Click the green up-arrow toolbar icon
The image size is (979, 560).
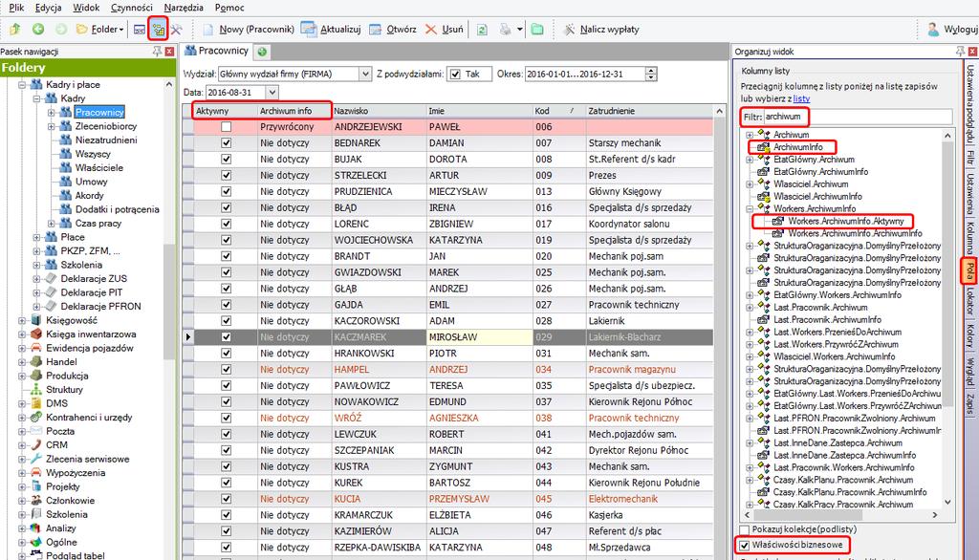point(15,30)
